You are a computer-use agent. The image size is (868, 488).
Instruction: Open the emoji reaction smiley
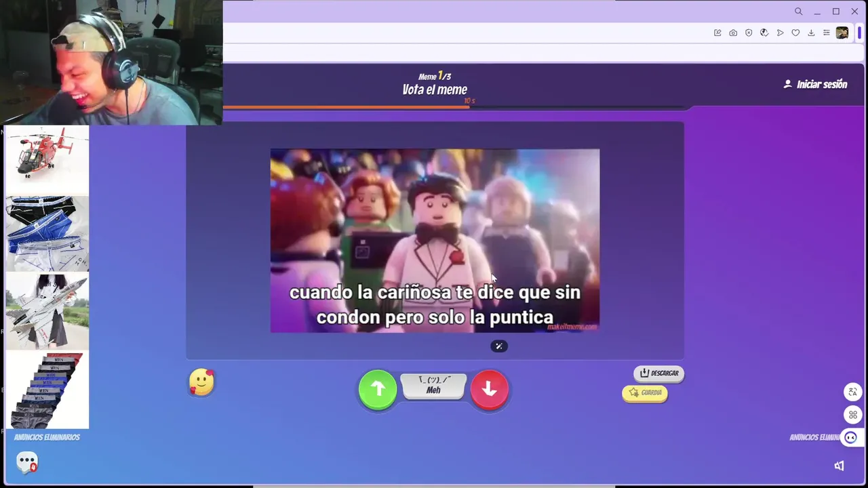(x=201, y=382)
